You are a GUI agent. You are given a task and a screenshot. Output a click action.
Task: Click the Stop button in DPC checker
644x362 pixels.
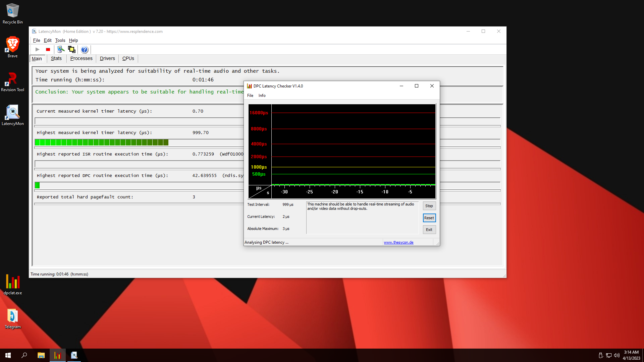coord(429,206)
